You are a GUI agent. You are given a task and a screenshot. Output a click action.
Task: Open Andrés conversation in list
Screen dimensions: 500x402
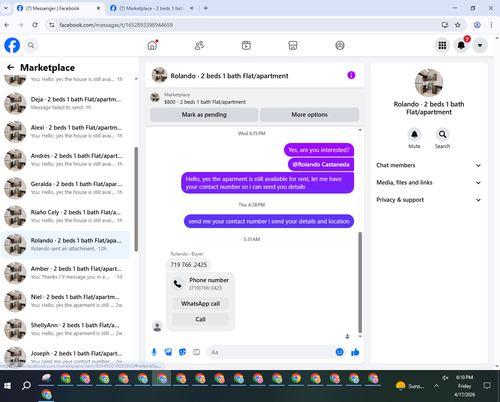click(66, 160)
